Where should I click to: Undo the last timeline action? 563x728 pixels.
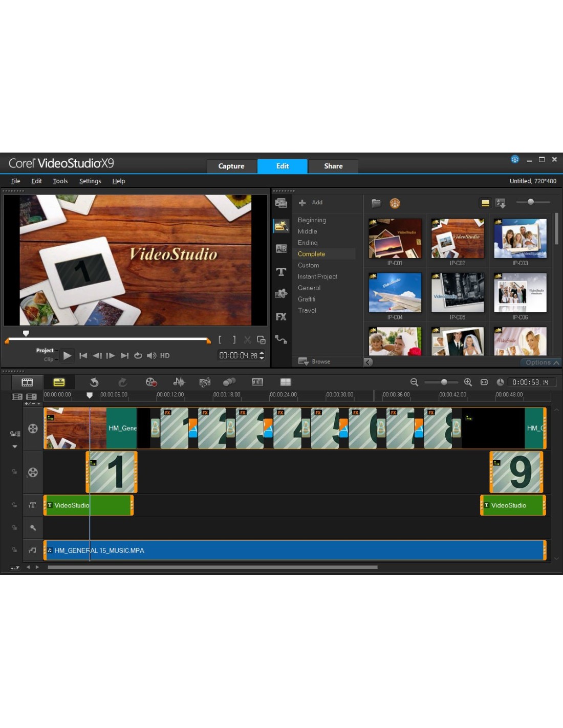click(x=94, y=382)
